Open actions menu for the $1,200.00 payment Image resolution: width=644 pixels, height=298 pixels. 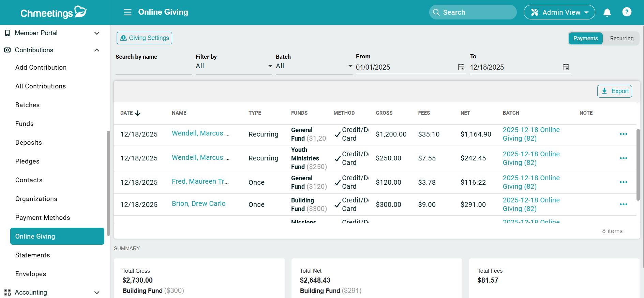623,134
